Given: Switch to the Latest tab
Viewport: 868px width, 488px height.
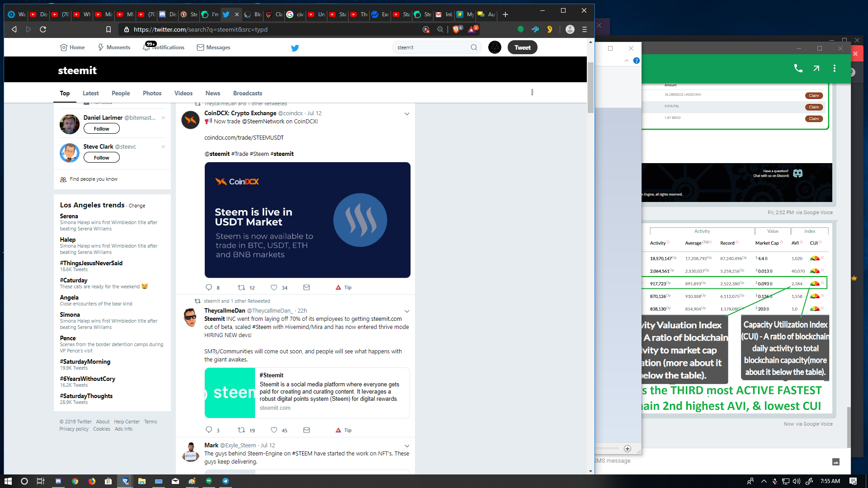Looking at the screenshot, I should (x=90, y=93).
